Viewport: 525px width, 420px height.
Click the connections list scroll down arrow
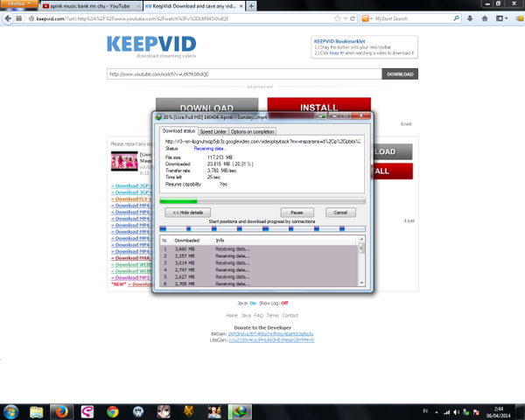pos(361,283)
